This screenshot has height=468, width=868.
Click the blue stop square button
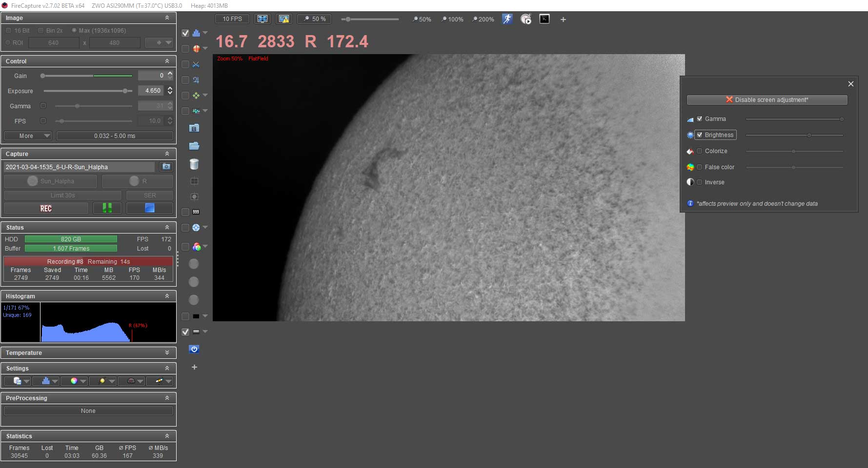coord(150,208)
